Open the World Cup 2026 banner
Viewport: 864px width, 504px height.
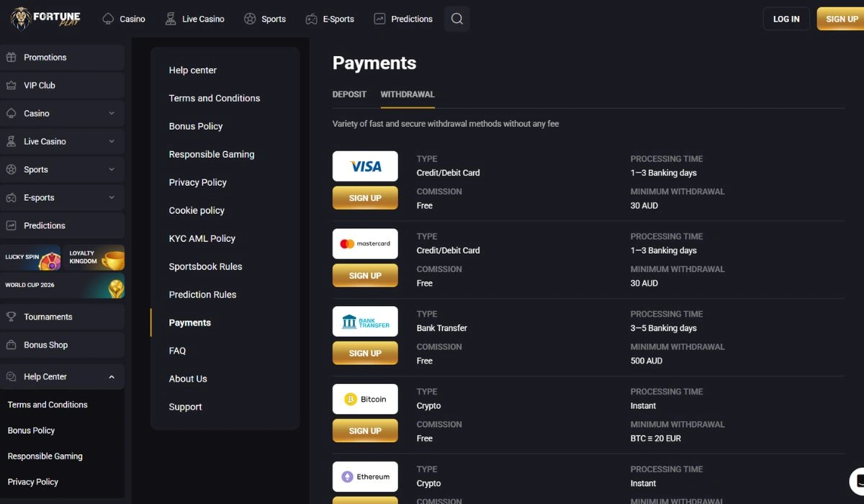pos(63,286)
